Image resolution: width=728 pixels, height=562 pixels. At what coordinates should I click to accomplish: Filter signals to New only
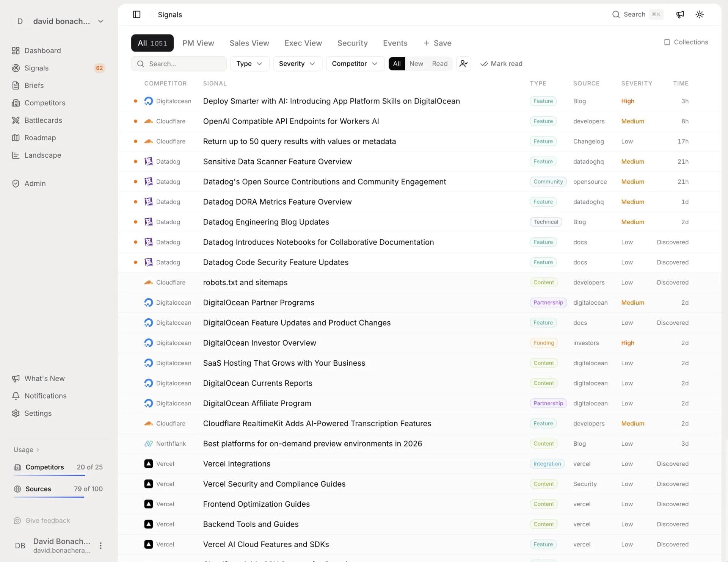pos(416,64)
